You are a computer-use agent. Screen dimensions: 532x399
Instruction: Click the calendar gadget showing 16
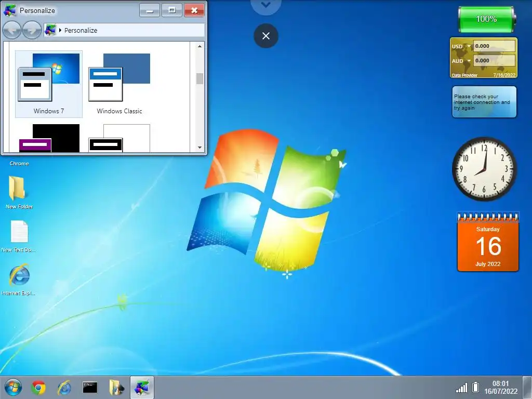pyautogui.click(x=488, y=242)
